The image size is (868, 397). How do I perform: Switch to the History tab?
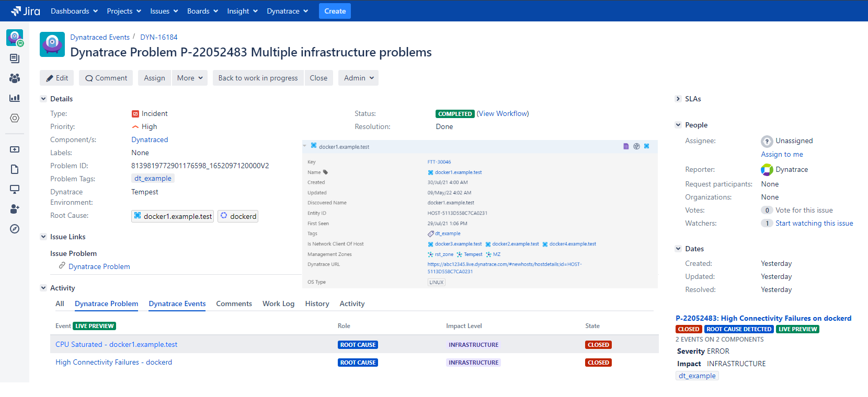click(x=317, y=303)
